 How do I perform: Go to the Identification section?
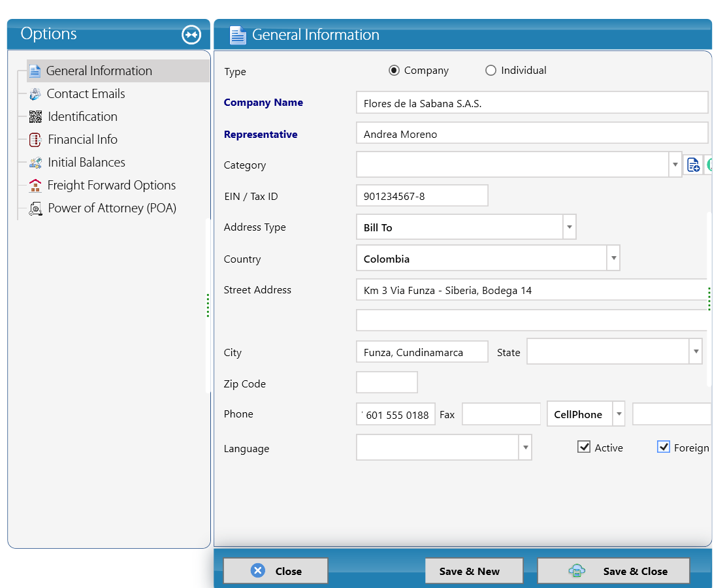83,116
